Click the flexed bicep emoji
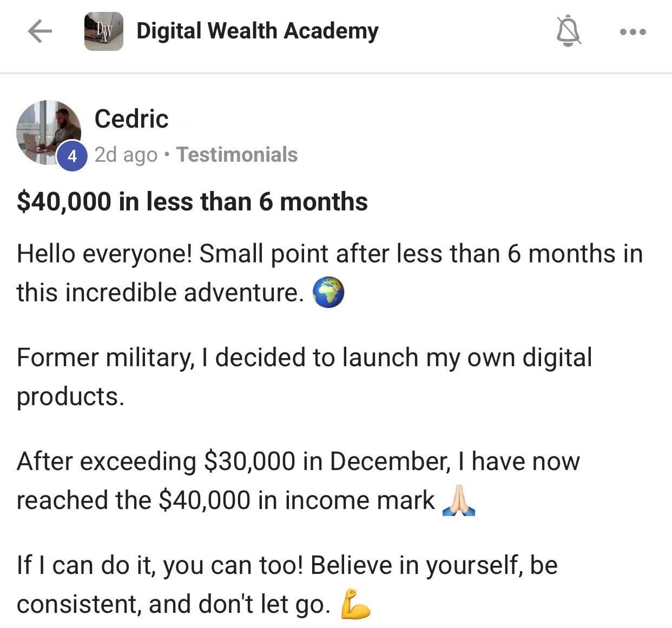Viewport: 672px width, 628px height. [355, 604]
